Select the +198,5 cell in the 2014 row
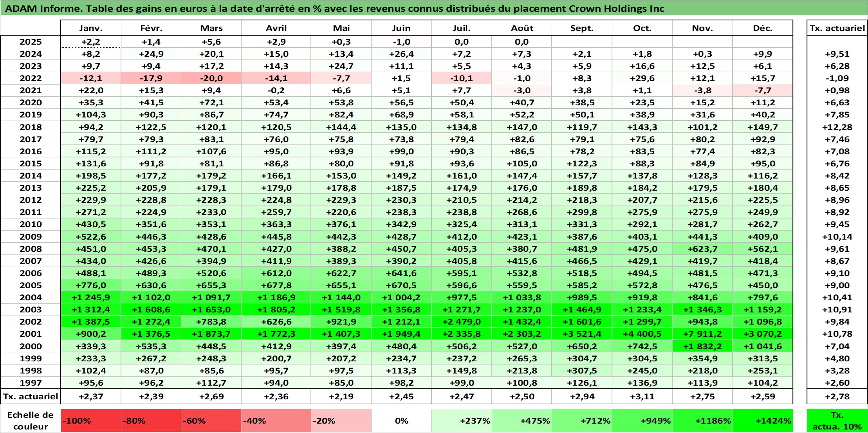Viewport: 868px width, 433px height. coord(91,176)
